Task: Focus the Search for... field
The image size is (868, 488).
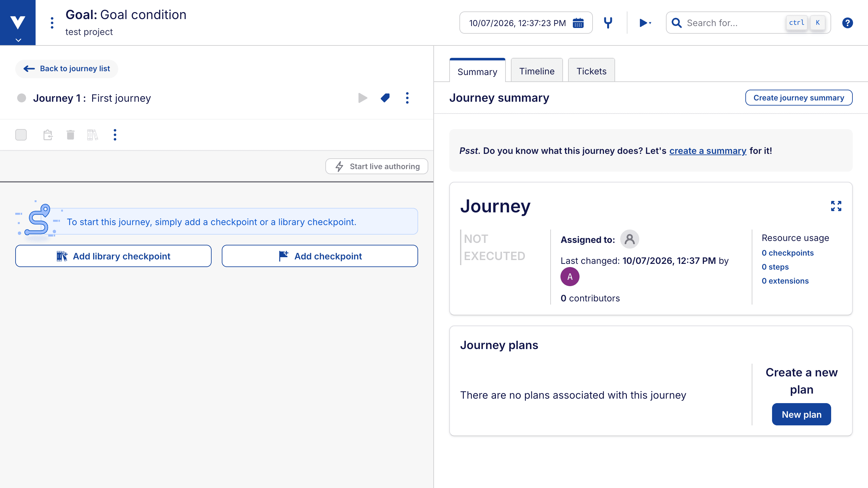Action: (x=749, y=23)
